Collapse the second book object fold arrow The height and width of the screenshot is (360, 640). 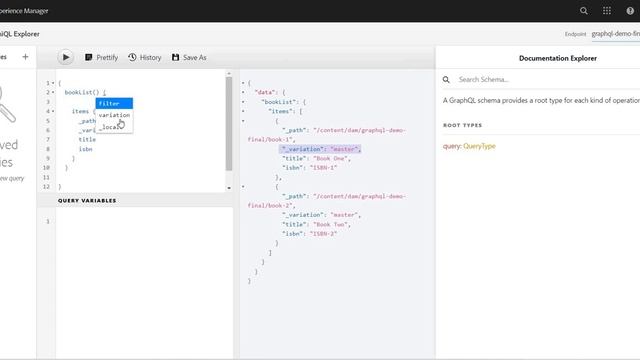(x=243, y=187)
